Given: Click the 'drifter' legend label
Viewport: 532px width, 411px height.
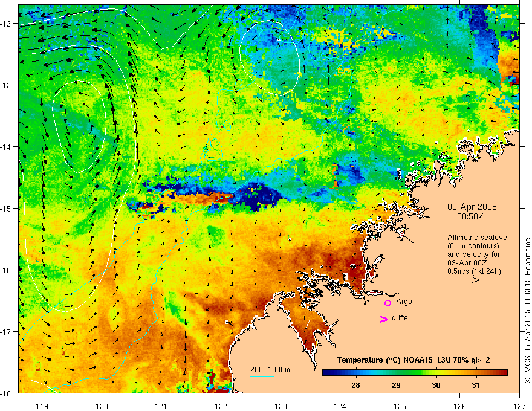Looking at the screenshot, I should tap(401, 318).
